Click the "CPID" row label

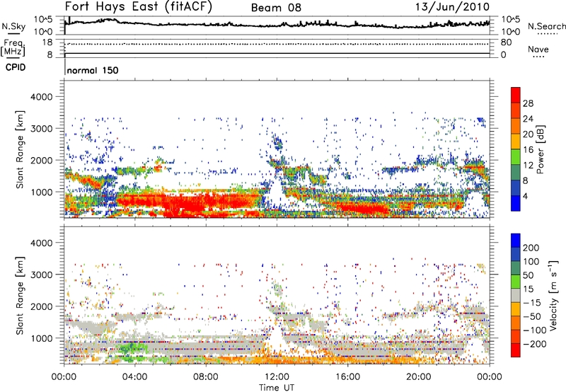pyautogui.click(x=16, y=67)
